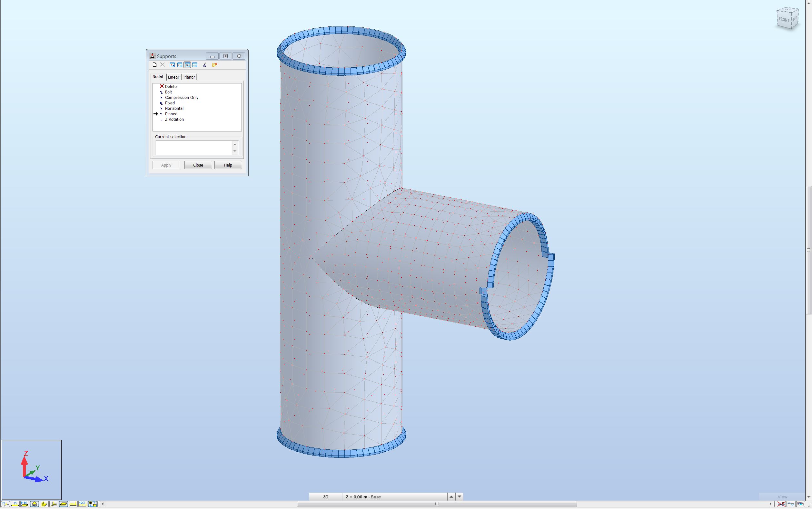Click the scissors cut icon in the Supports dialog
Image resolution: width=812 pixels, height=509 pixels.
pyautogui.click(x=204, y=65)
